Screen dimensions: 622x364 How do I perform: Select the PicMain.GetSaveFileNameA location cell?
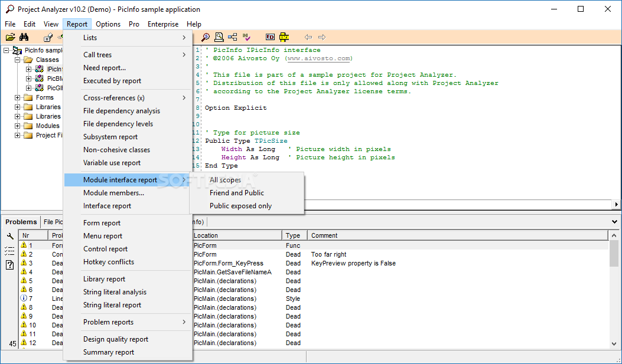(x=233, y=272)
